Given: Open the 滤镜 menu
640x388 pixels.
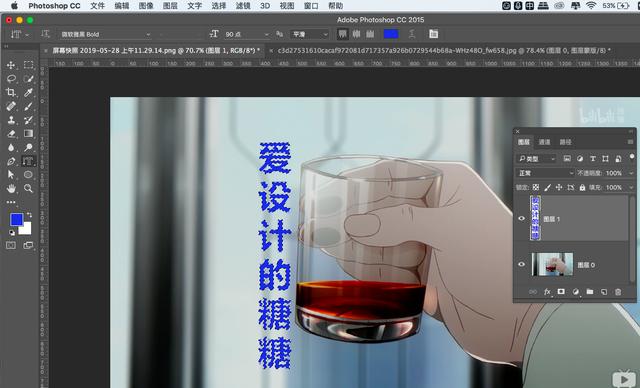Looking at the screenshot, I should click(x=242, y=6).
